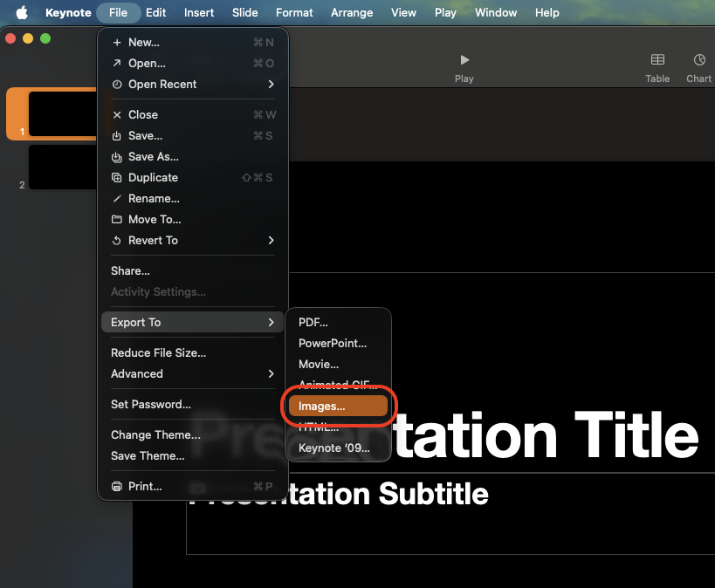
Task: Choose Rename... from File menu
Action: click(x=193, y=199)
